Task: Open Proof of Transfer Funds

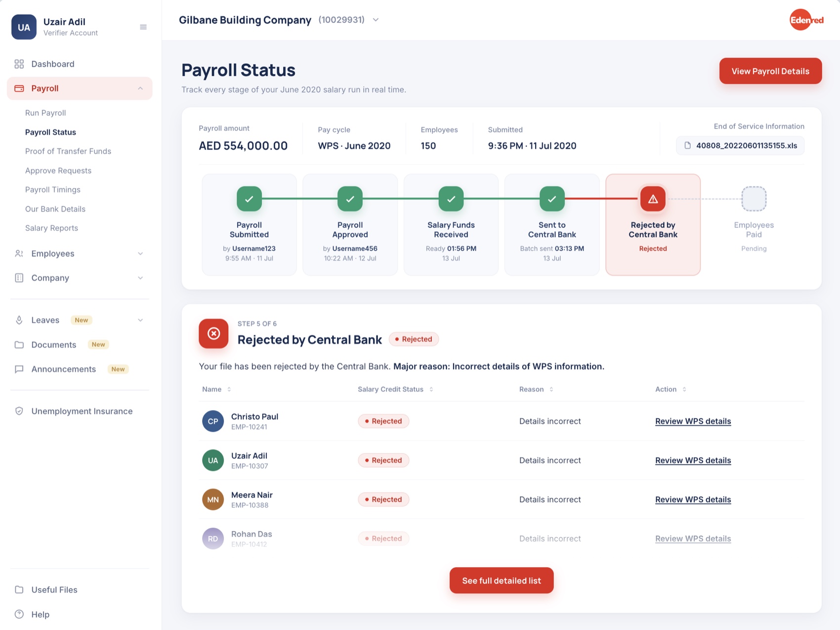Action: coord(68,151)
